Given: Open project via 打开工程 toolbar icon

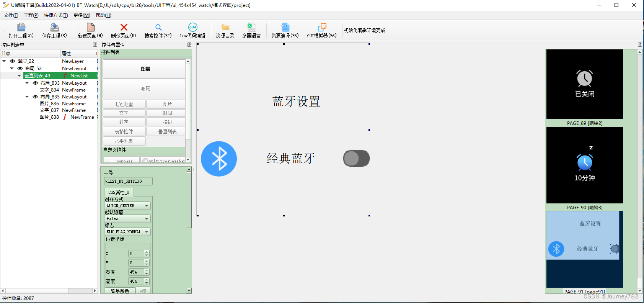Looking at the screenshot, I should coord(21,30).
